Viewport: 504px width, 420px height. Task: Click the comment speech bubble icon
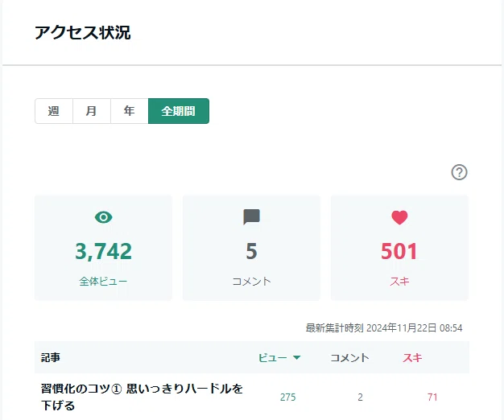click(251, 217)
